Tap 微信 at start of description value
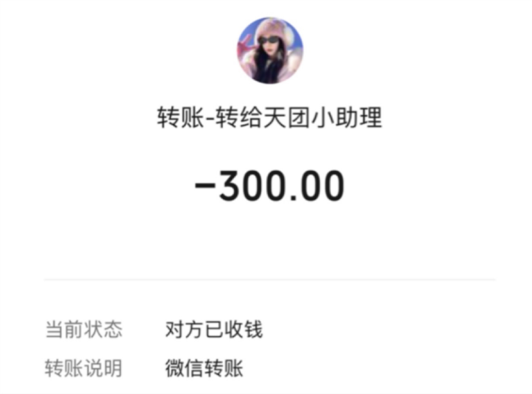Screen dimensions: 532x394 185,368
